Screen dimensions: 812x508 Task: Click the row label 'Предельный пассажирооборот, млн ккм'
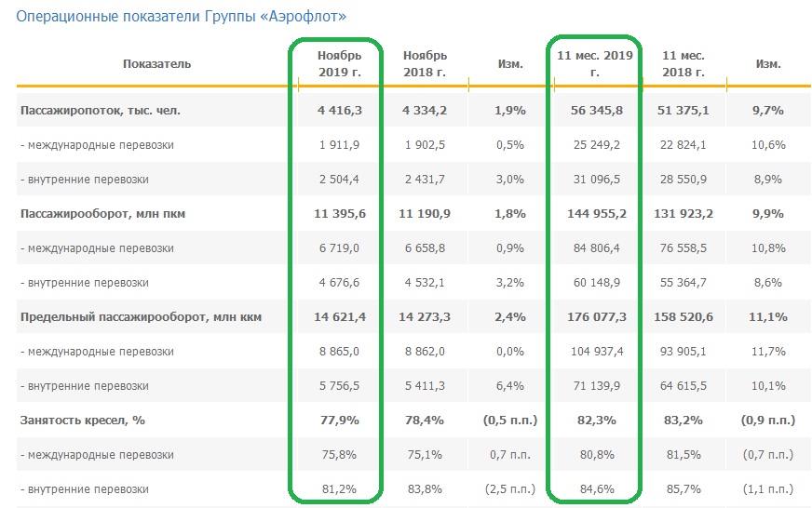tap(141, 317)
